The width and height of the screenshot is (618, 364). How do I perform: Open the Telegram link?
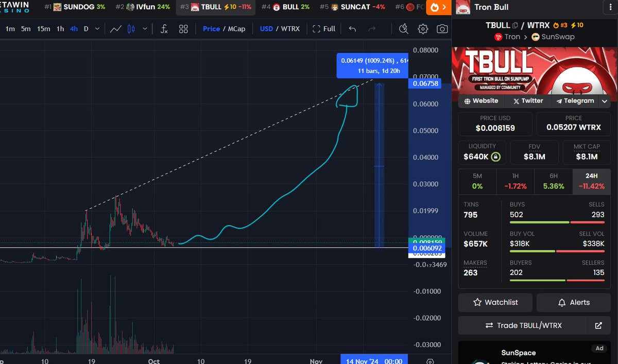[x=575, y=101]
